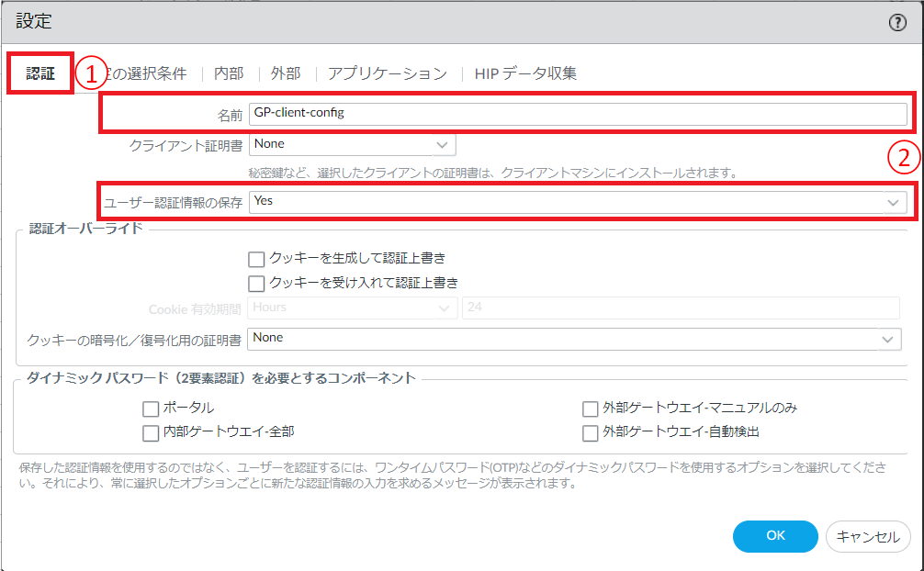Check the 外部ゲートウエイ-マニュアルのみ checkbox
Viewport: 924px width, 571px height.
[591, 409]
